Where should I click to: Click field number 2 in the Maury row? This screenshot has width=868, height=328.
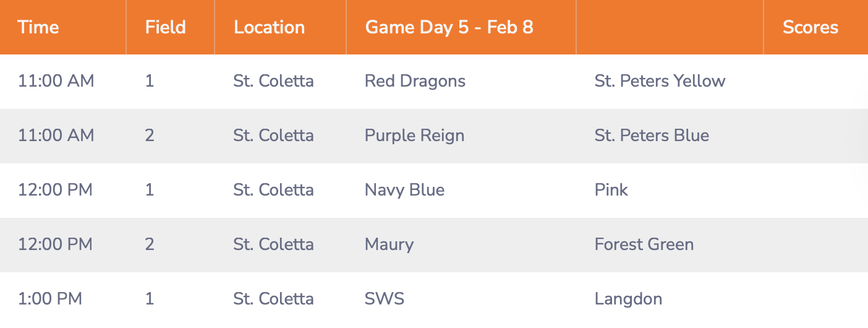click(x=150, y=244)
